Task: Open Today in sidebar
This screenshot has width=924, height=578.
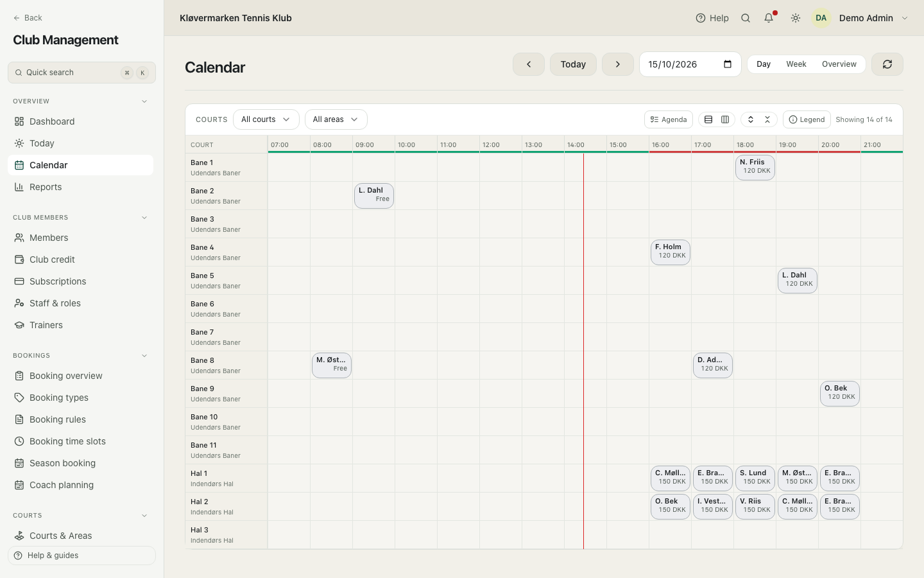Action: tap(80, 143)
